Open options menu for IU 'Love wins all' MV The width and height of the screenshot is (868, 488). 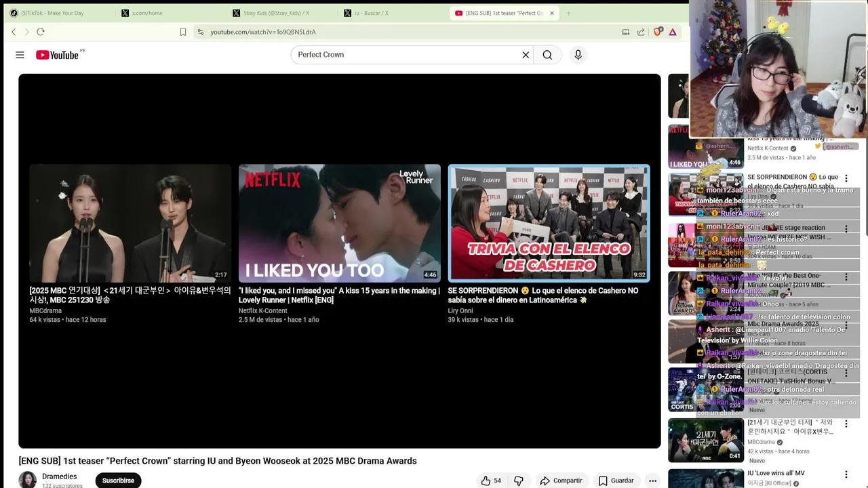[846, 474]
